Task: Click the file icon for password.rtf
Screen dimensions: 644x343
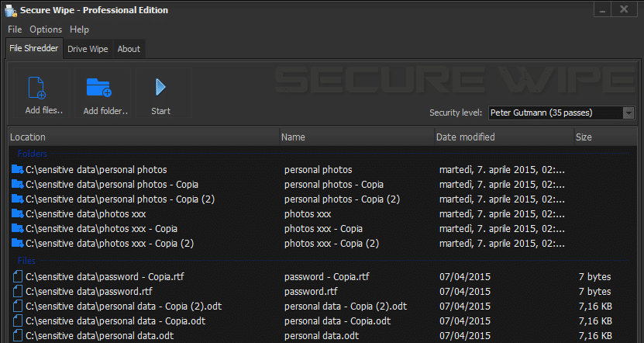Action: click(x=18, y=291)
